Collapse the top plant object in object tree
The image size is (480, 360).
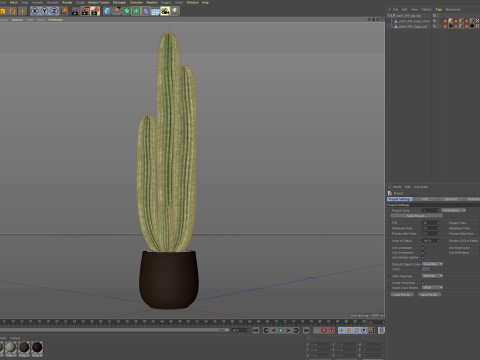pos(389,15)
